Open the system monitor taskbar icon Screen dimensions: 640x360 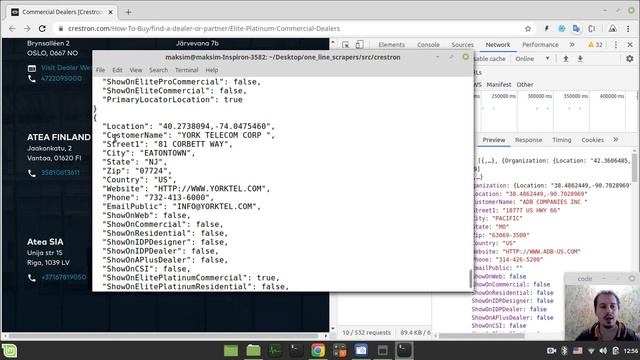[x=275, y=351]
